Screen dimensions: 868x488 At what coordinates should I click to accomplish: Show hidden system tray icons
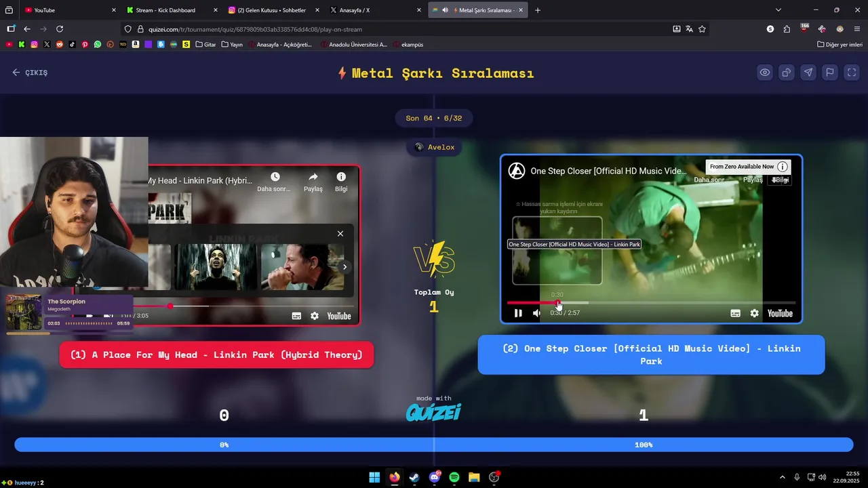(782, 477)
